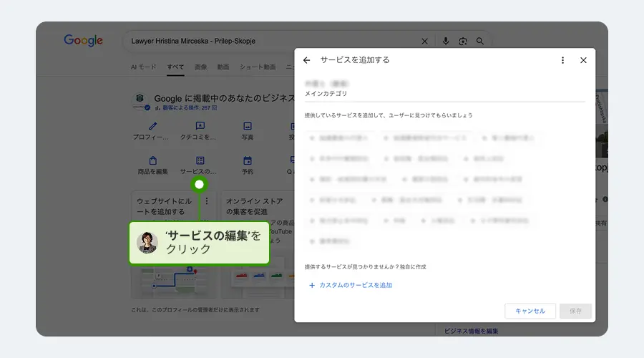Open the three-dot menu in the dialog header
The height and width of the screenshot is (358, 644).
(x=562, y=60)
